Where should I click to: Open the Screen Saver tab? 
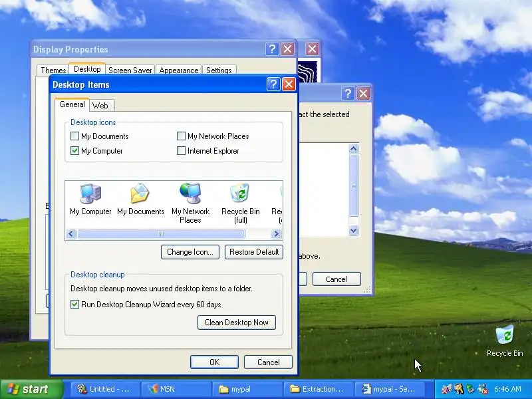click(130, 70)
